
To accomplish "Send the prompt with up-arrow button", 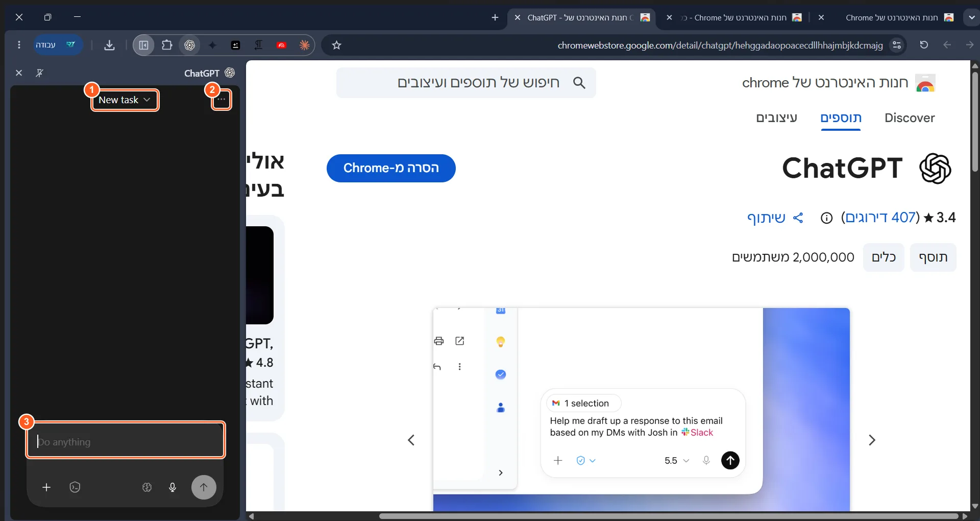I will pos(204,487).
